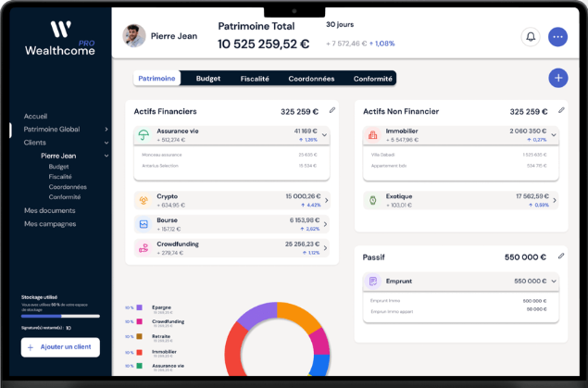Collapse the Emprunt row
The height and width of the screenshot is (388, 588).
554,282
